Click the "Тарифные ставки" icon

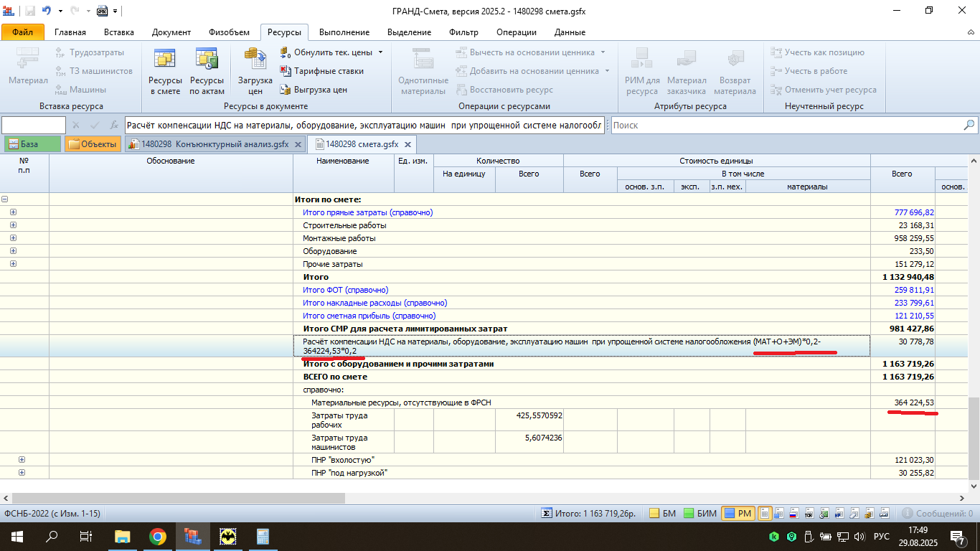[x=285, y=71]
